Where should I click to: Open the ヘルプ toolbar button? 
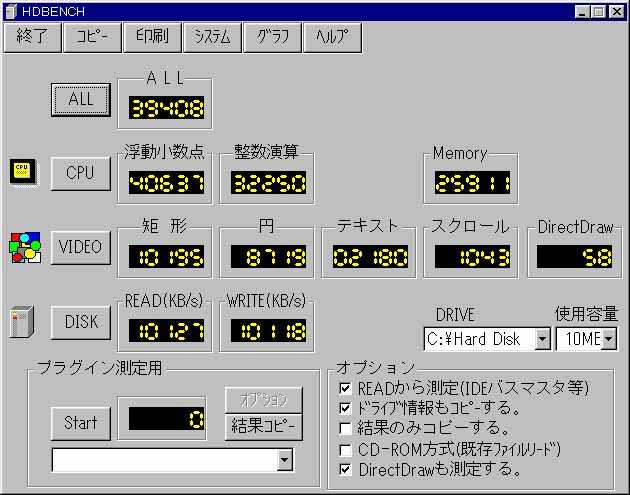point(332,37)
